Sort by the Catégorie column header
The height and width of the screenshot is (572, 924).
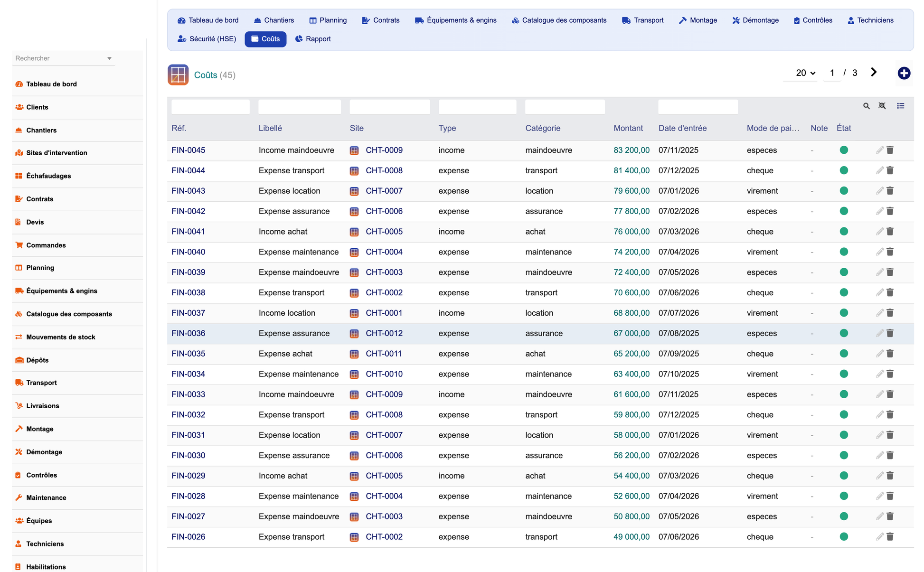coord(543,128)
